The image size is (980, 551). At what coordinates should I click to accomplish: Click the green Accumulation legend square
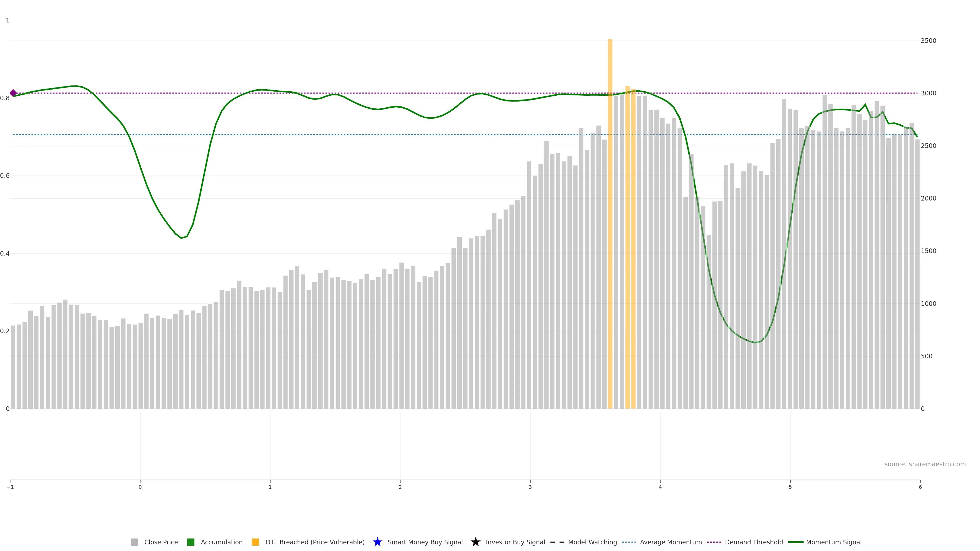click(x=191, y=542)
